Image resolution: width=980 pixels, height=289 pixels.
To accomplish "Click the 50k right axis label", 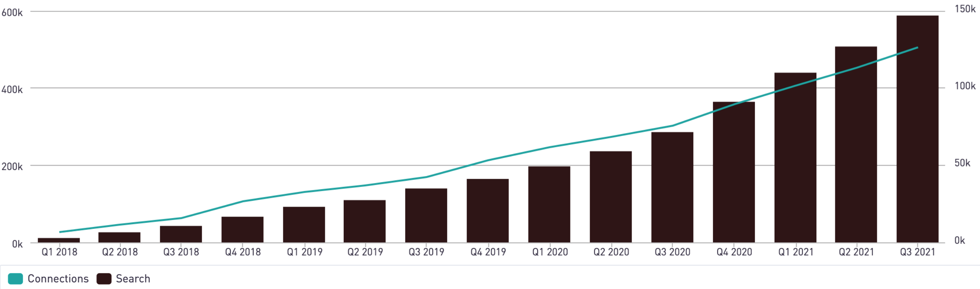I will (962, 163).
